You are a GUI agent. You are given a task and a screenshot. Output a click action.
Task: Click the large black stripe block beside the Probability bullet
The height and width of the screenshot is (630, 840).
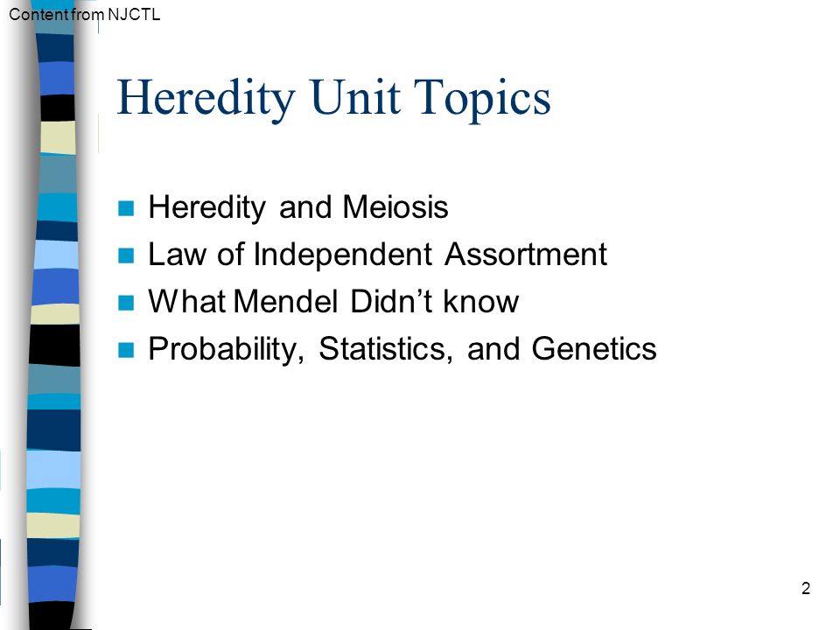tap(54, 346)
